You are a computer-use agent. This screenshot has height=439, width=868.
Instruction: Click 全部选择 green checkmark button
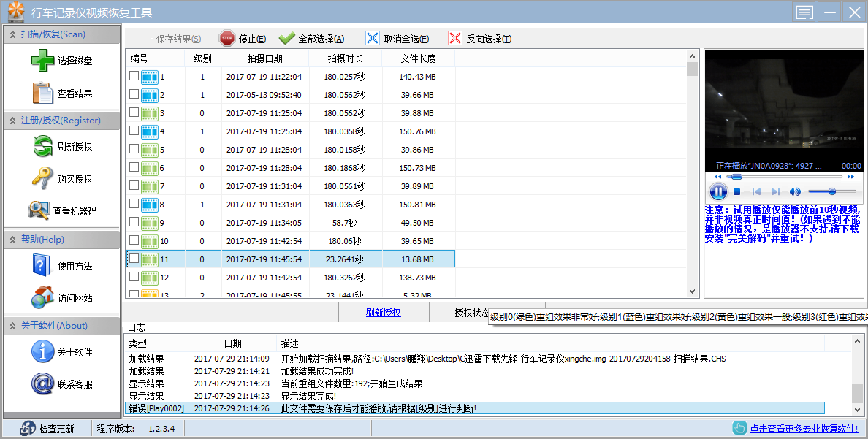coord(312,39)
